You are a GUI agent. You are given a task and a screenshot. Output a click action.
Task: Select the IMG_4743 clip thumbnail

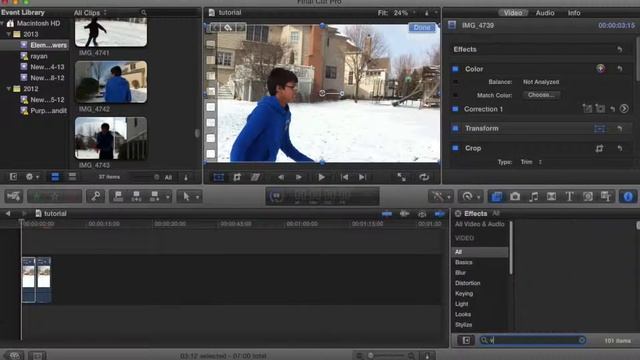pyautogui.click(x=111, y=138)
